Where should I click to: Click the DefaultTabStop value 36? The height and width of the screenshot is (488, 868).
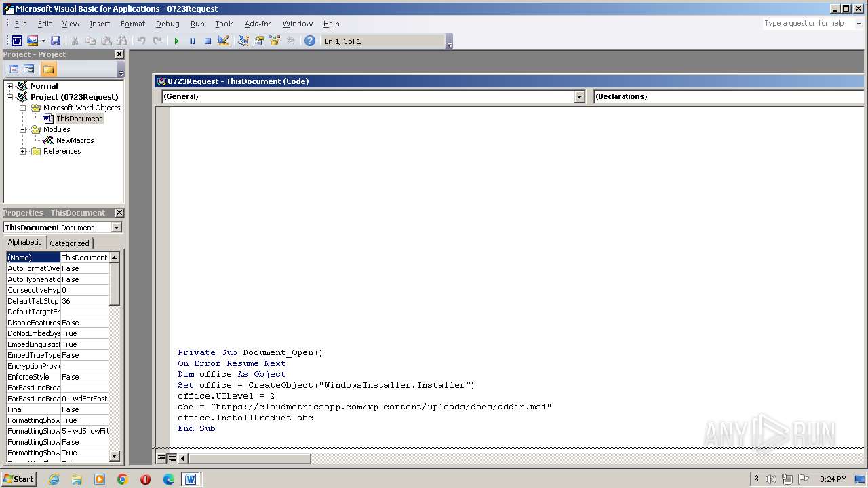[x=85, y=301]
